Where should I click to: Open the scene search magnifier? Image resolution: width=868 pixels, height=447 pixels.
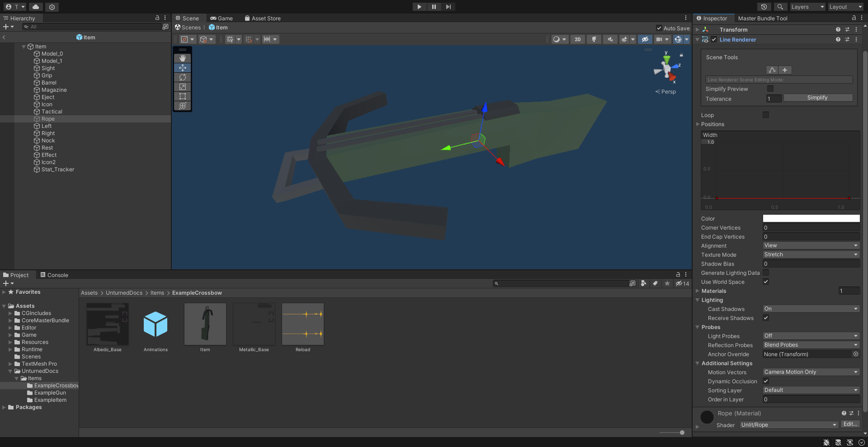pyautogui.click(x=780, y=7)
